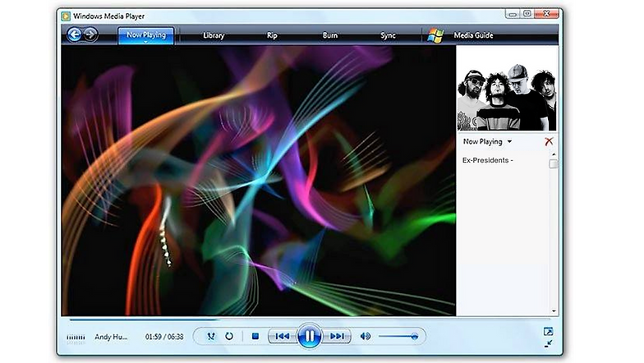Click the 01:59 / 06:38 time display
Screen dimensions: 644x363
point(164,337)
